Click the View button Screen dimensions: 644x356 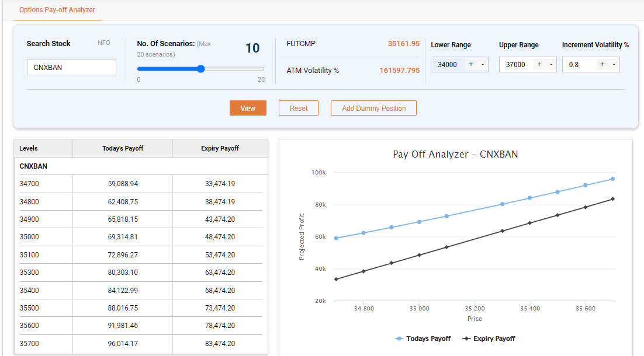pos(248,108)
